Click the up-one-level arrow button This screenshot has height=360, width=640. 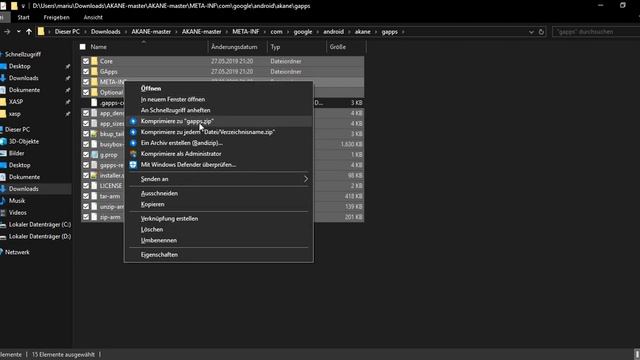(29, 32)
